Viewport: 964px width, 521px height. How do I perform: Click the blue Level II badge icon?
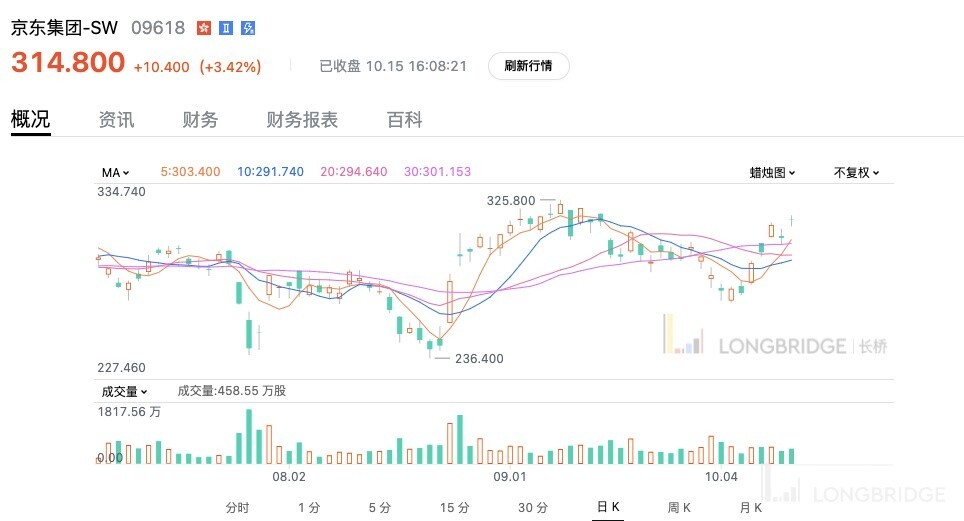226,28
